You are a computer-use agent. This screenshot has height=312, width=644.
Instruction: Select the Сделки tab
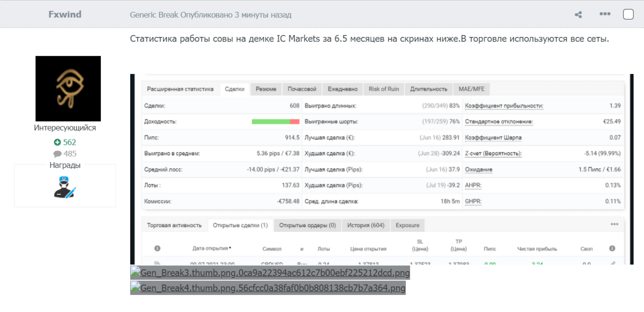(x=235, y=89)
